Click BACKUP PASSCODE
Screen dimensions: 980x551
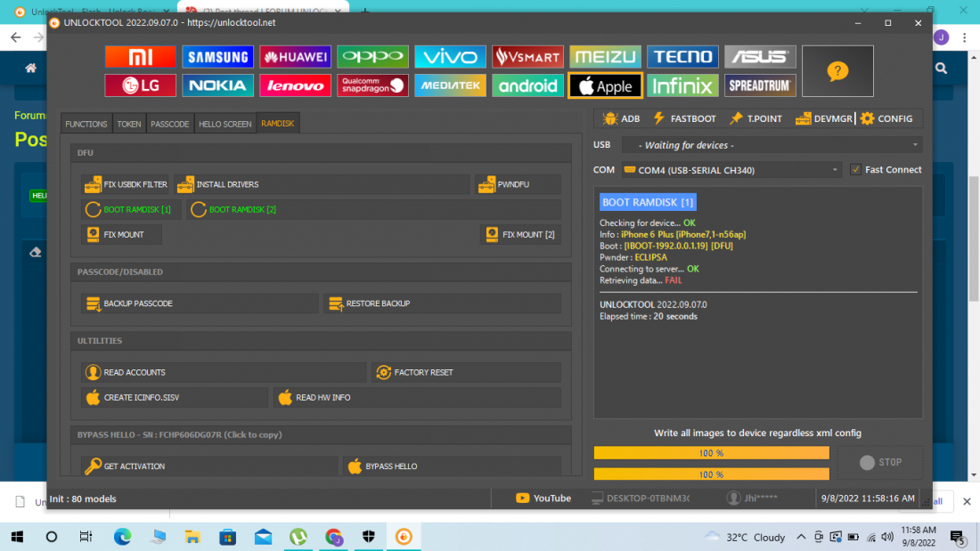point(200,304)
